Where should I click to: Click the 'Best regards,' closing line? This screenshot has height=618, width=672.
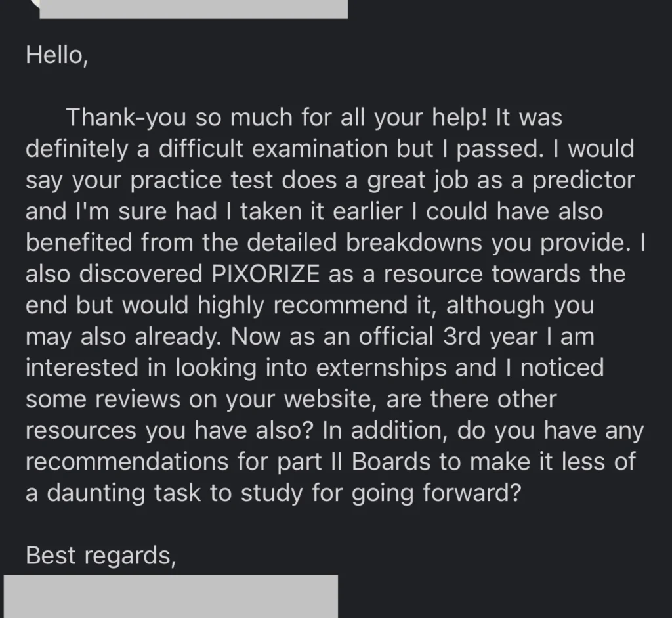[x=100, y=555]
